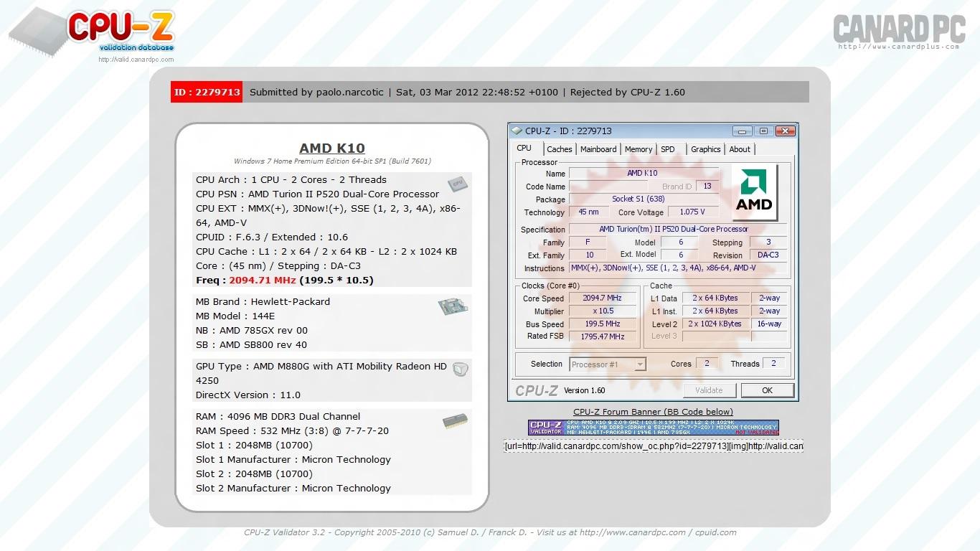
Task: Click the Package value Socket S1 (638)
Action: (x=643, y=199)
